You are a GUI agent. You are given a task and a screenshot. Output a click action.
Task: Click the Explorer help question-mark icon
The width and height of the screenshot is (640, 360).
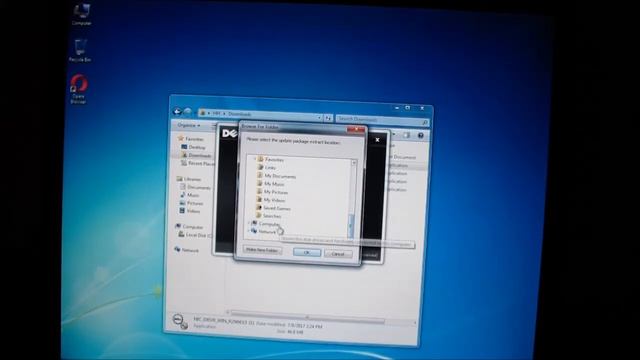tap(420, 136)
